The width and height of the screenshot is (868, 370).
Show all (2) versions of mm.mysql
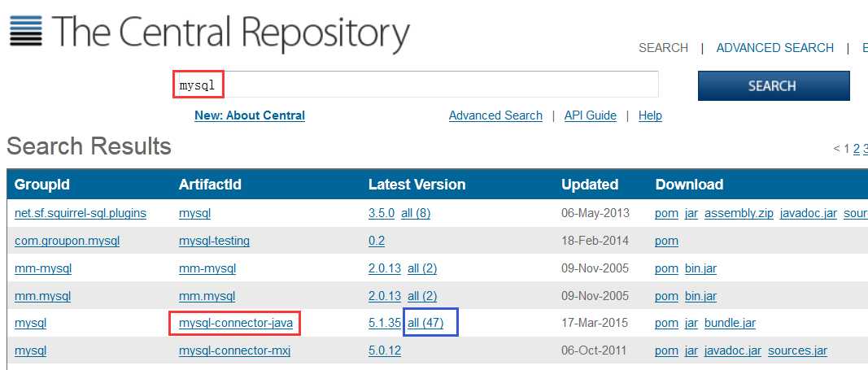coord(422,296)
